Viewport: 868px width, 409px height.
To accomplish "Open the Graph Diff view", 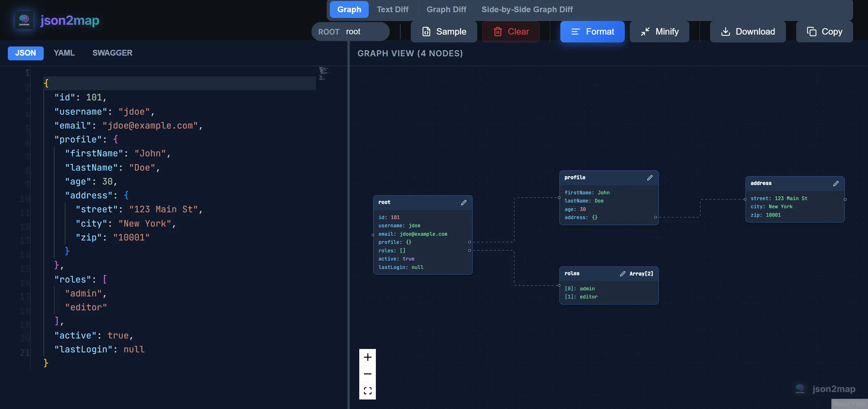I will tap(446, 9).
